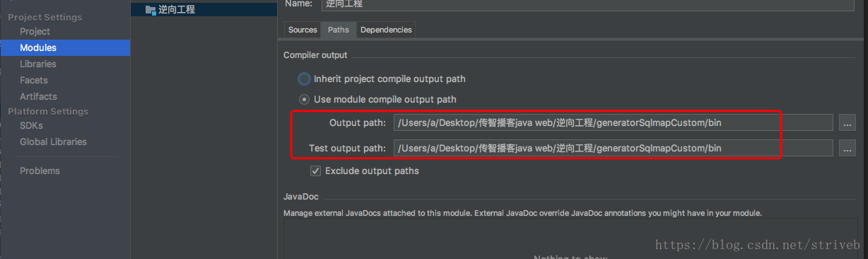
Task: Show the Problems list
Action: [x=40, y=171]
